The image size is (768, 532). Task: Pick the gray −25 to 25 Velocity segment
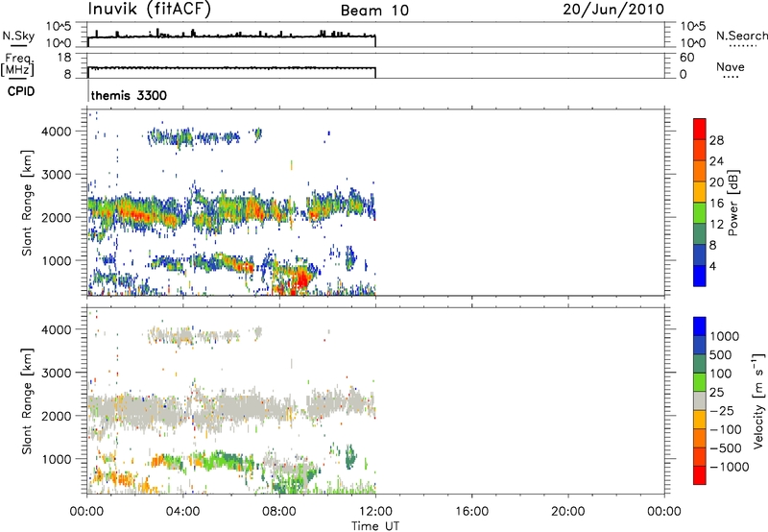click(700, 401)
